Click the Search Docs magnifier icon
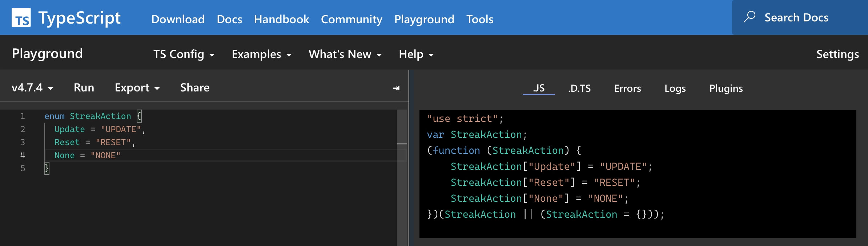Screen dimensions: 868x246 [749, 17]
